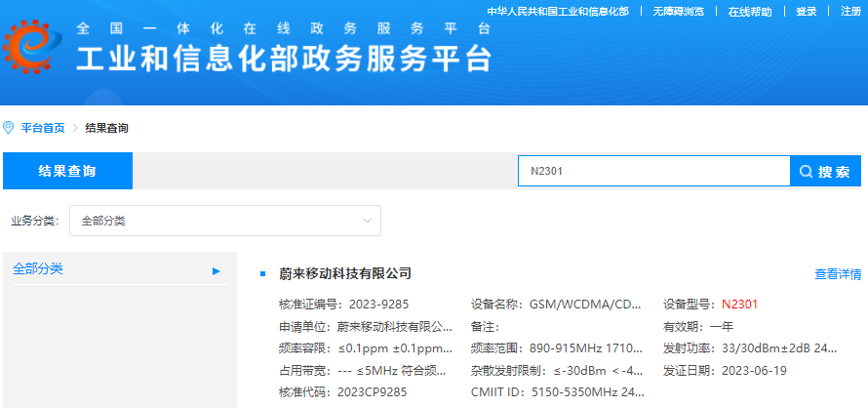Click 核准代码 2023CP9285 text

tap(343, 392)
